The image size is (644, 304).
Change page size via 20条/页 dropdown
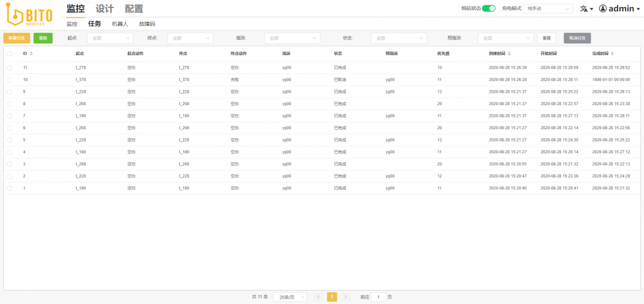[x=290, y=296]
